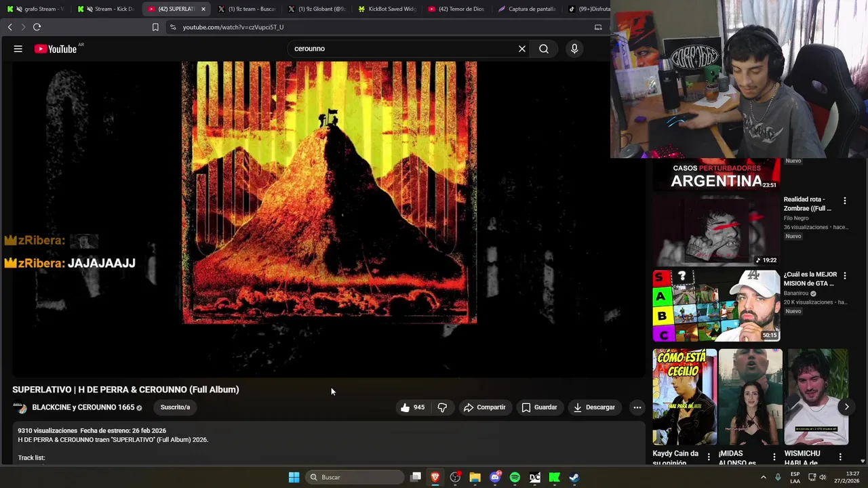Toggle the Suscrito/a subscription button
Image resolution: width=868 pixels, height=488 pixels.
175,407
